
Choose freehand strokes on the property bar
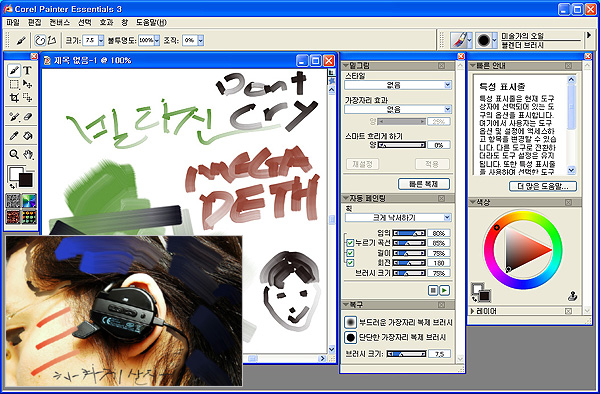coord(40,40)
